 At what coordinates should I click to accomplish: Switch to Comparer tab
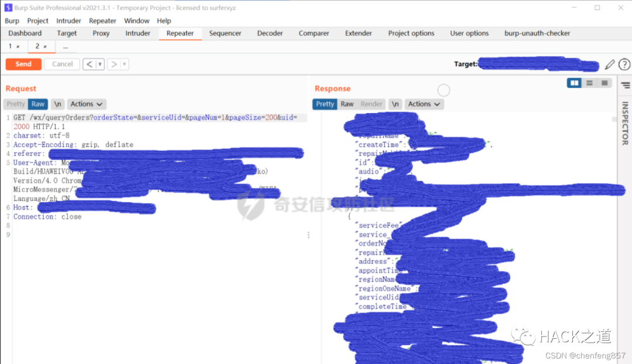tap(314, 33)
